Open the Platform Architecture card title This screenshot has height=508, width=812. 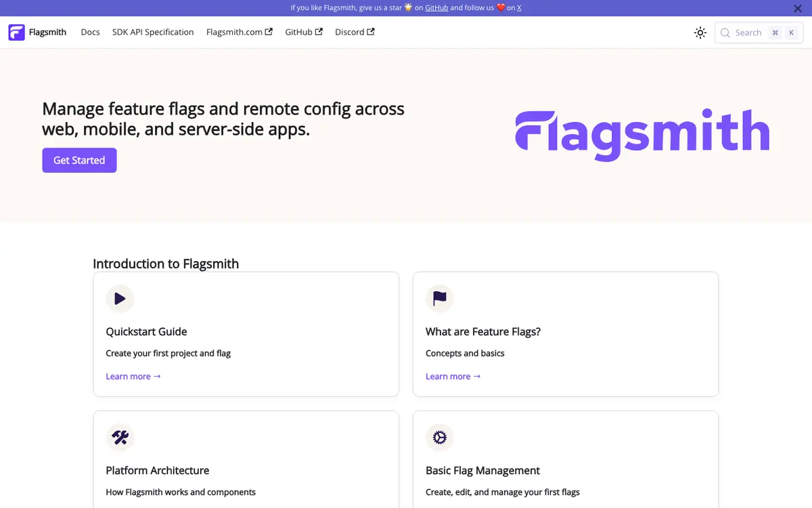click(158, 471)
